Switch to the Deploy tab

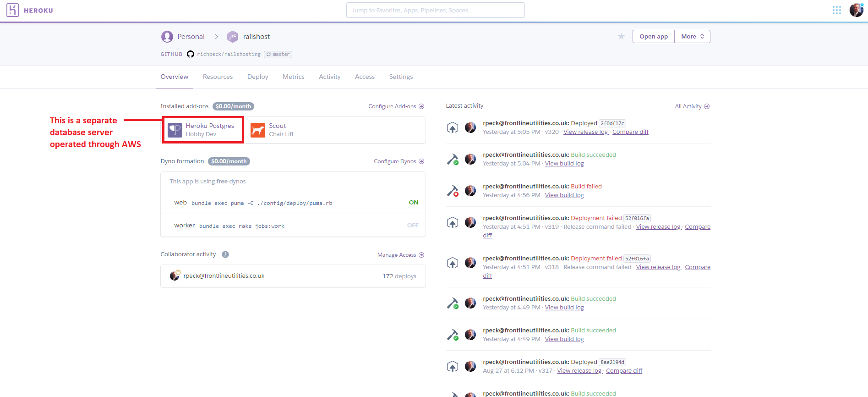click(258, 77)
